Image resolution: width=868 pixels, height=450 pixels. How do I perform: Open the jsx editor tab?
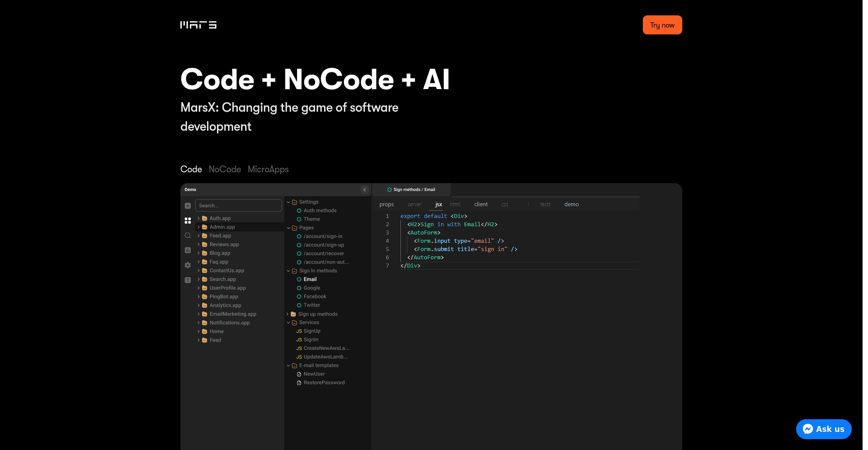[x=439, y=204]
